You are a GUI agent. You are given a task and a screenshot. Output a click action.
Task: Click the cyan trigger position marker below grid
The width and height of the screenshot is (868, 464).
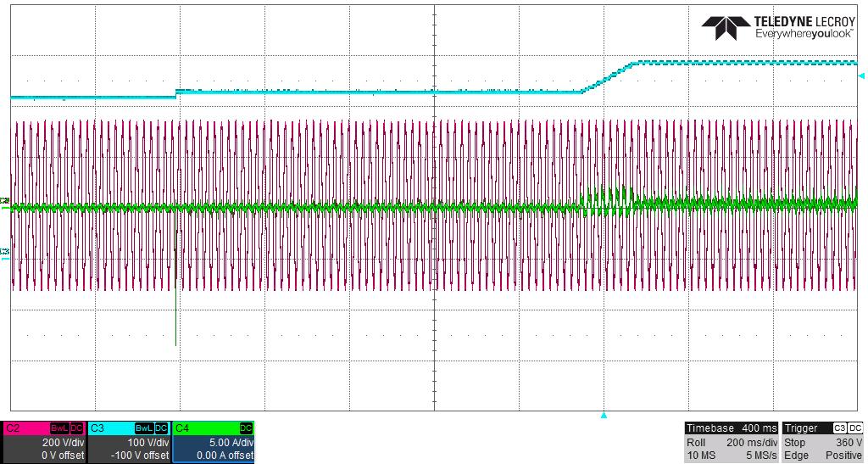coord(604,416)
